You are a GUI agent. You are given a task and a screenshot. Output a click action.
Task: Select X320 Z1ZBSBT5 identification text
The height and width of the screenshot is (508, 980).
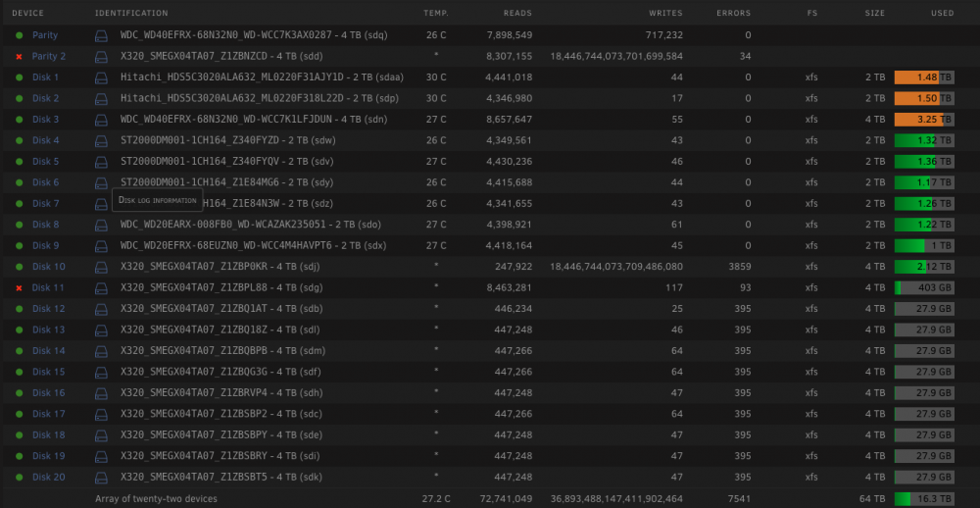point(221,477)
